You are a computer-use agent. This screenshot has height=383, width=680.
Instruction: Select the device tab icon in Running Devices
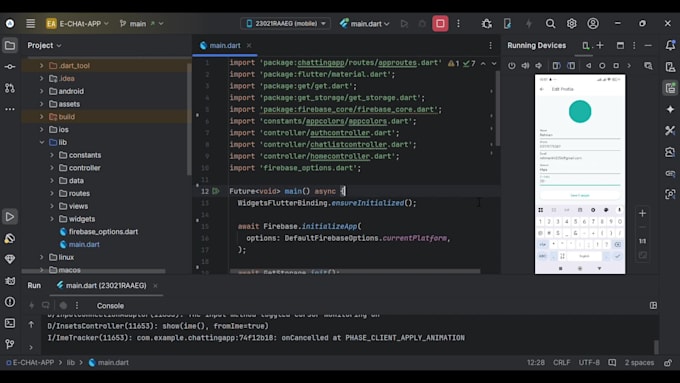[585, 46]
